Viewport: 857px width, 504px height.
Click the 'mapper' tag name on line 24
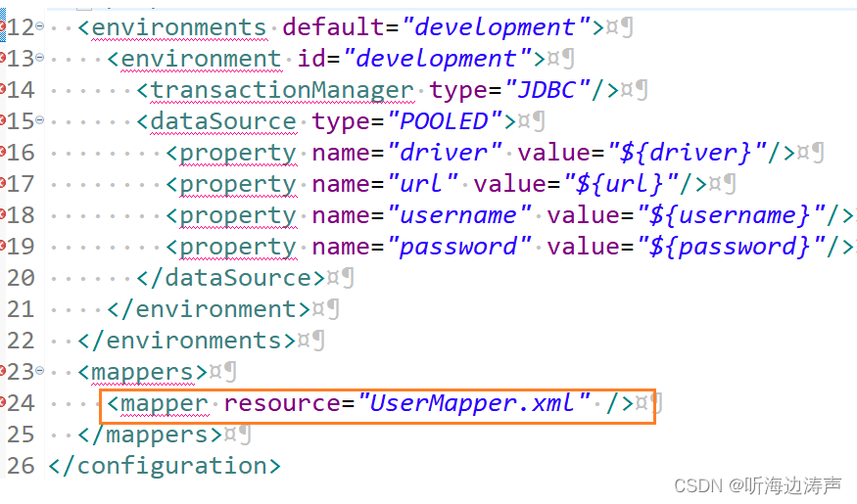click(164, 404)
